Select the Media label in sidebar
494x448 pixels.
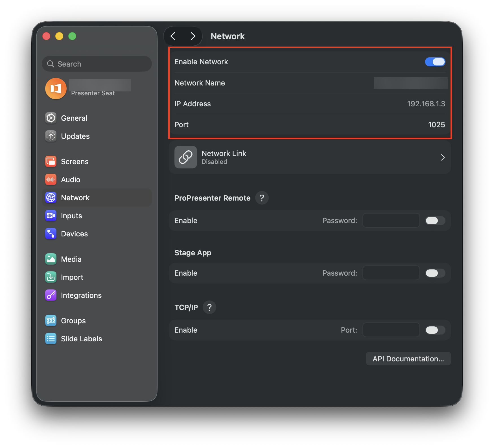71,259
